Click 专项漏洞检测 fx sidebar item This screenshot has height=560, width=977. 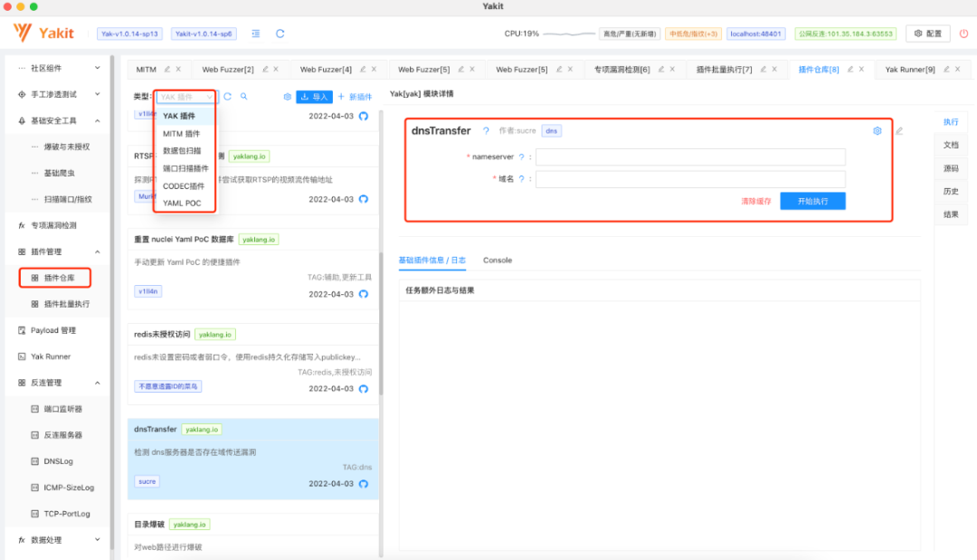point(54,225)
